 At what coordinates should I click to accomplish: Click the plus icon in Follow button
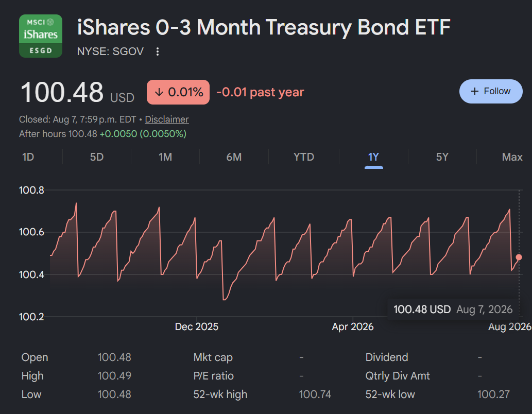coord(475,91)
